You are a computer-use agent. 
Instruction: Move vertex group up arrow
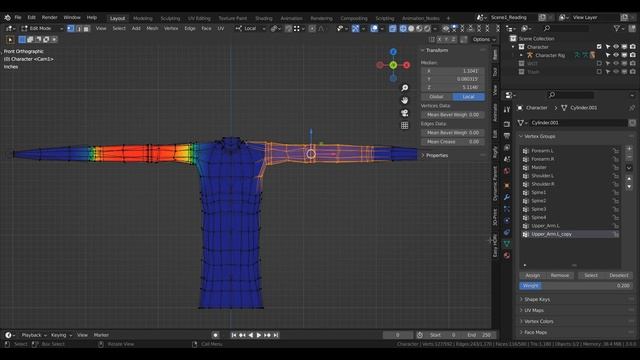click(x=629, y=179)
